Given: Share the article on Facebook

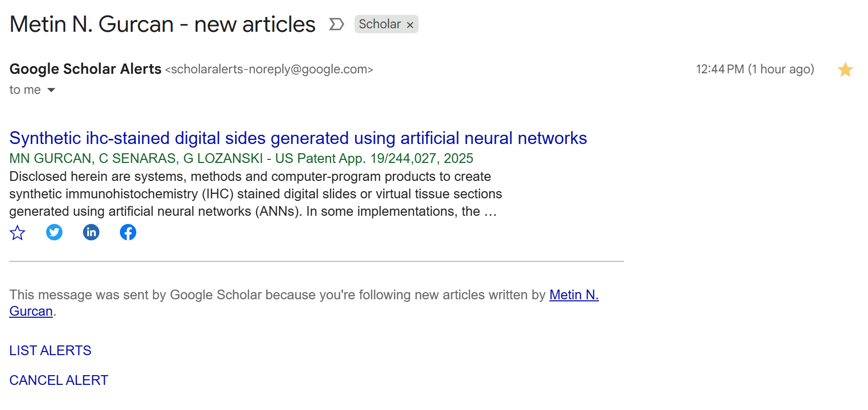Looking at the screenshot, I should click(x=128, y=233).
